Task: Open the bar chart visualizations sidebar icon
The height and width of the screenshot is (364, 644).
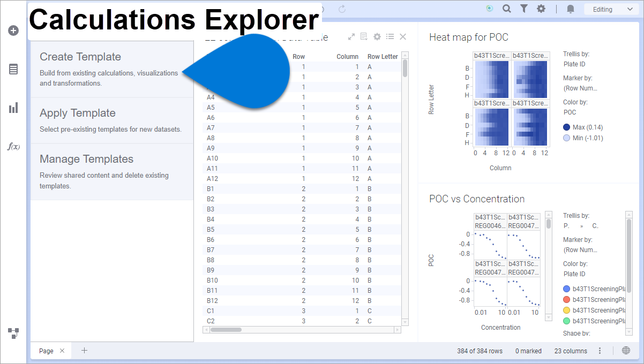Action: [x=13, y=108]
